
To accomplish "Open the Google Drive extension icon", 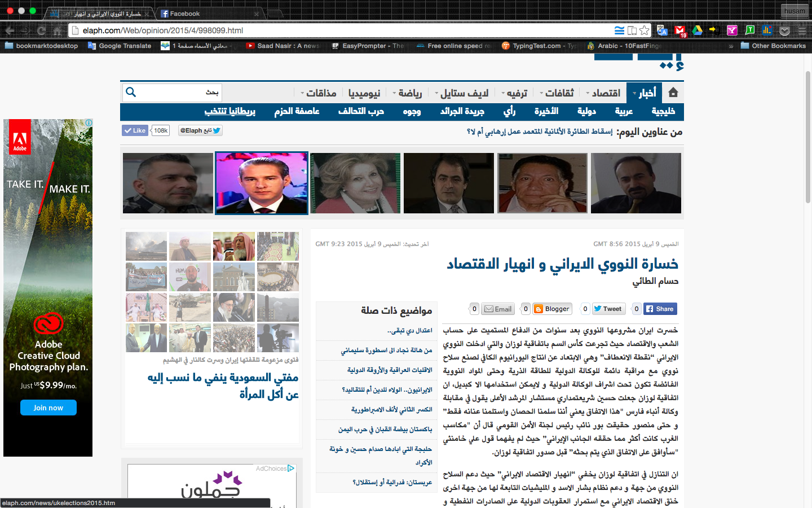I will 698,30.
